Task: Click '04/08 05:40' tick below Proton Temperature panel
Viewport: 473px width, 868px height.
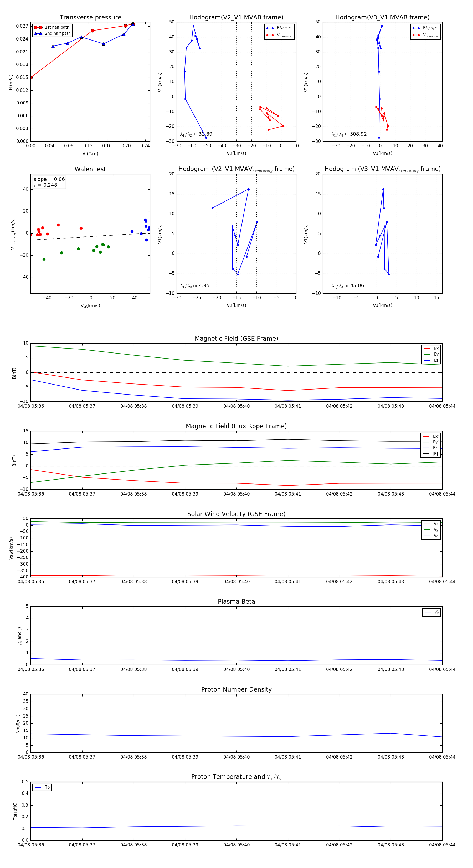Action: click(236, 845)
